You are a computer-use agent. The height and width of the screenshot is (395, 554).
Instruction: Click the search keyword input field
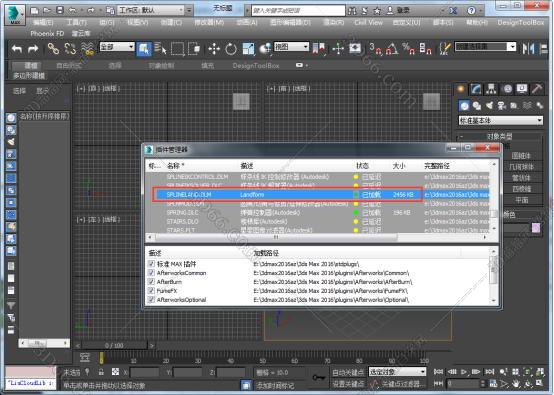(298, 10)
